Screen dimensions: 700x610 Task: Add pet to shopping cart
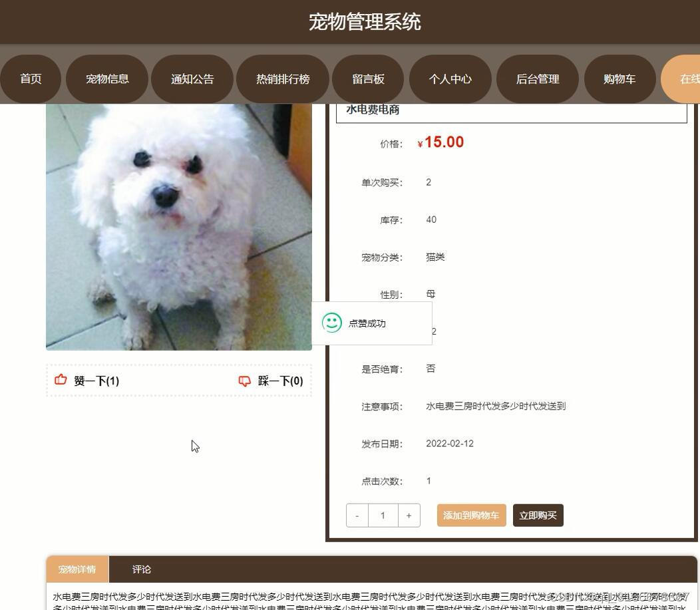[471, 516]
